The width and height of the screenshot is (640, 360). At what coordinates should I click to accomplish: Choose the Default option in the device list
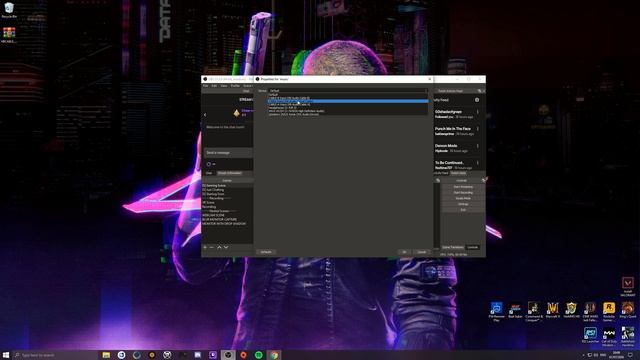348,95
